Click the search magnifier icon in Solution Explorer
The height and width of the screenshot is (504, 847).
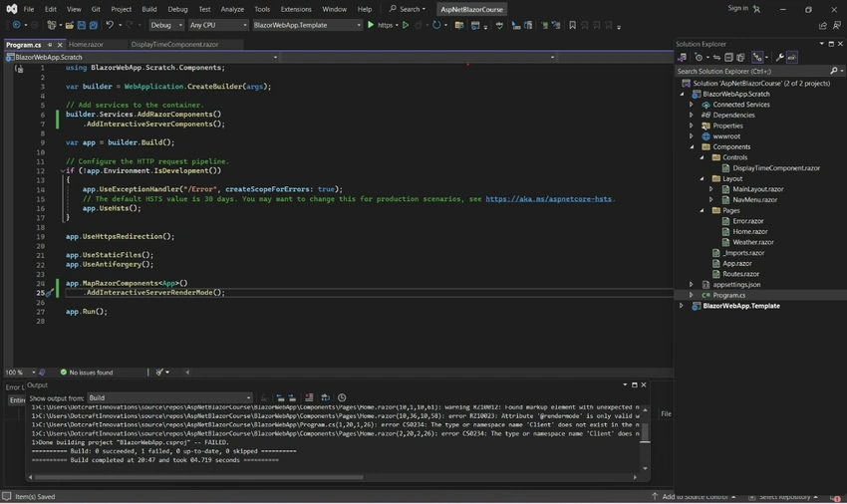tap(833, 71)
